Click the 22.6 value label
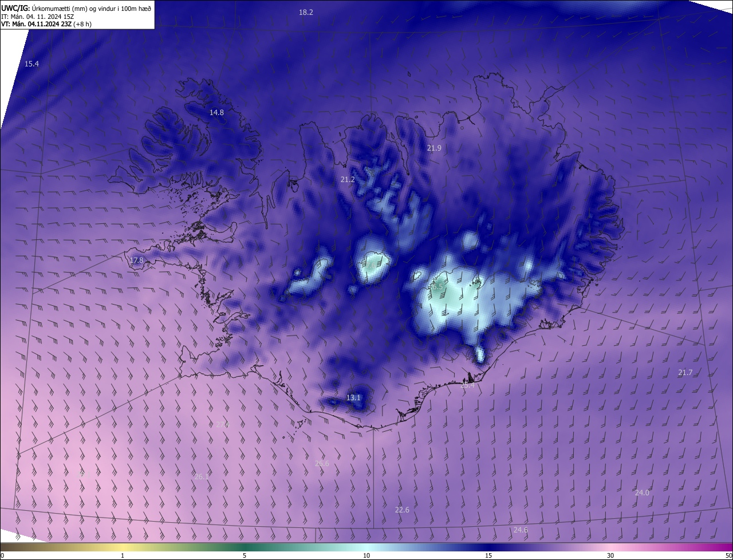 [402, 510]
